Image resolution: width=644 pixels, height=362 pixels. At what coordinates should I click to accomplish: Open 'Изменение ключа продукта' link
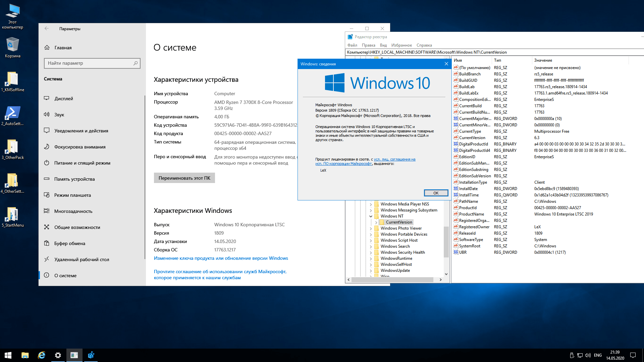[x=221, y=258]
